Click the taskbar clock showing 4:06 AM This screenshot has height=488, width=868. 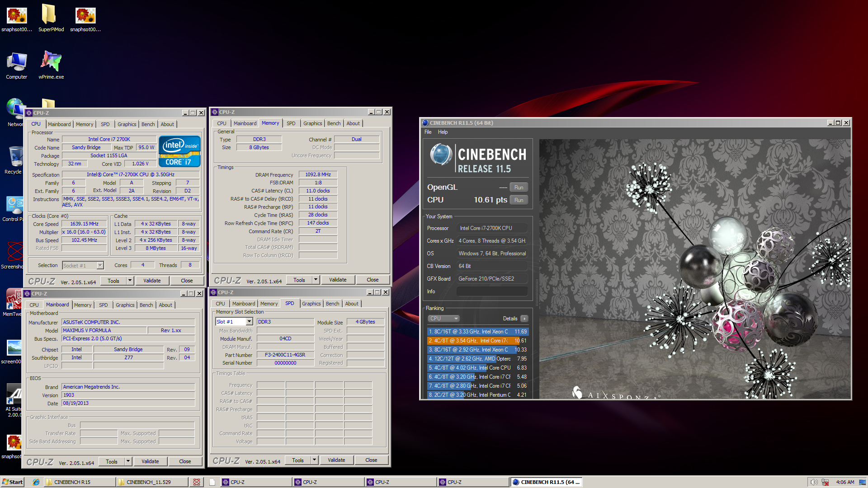pyautogui.click(x=845, y=482)
